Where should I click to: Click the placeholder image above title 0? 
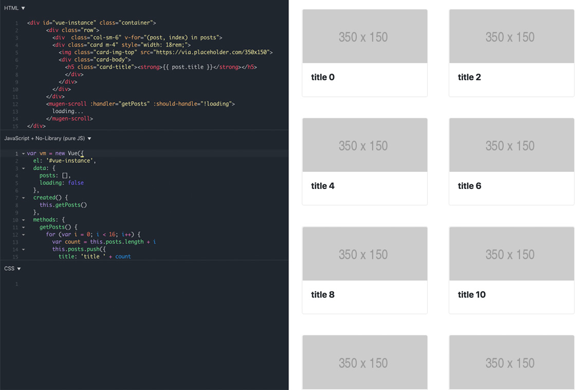[364, 37]
